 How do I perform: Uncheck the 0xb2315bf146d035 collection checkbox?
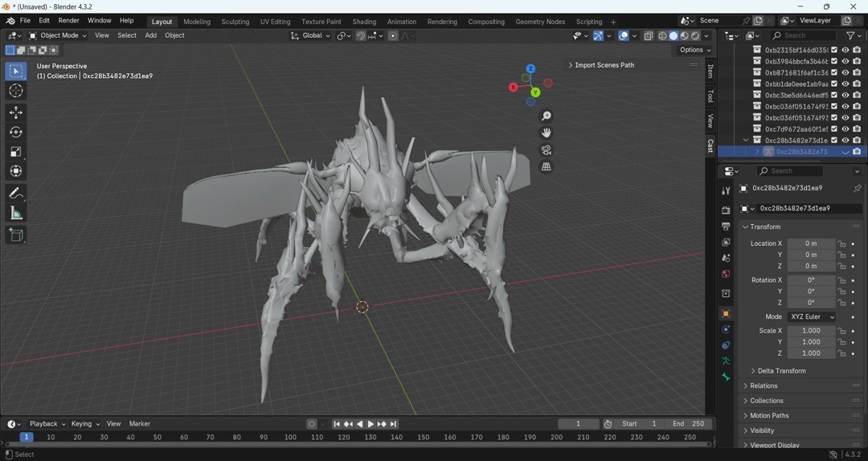[834, 50]
